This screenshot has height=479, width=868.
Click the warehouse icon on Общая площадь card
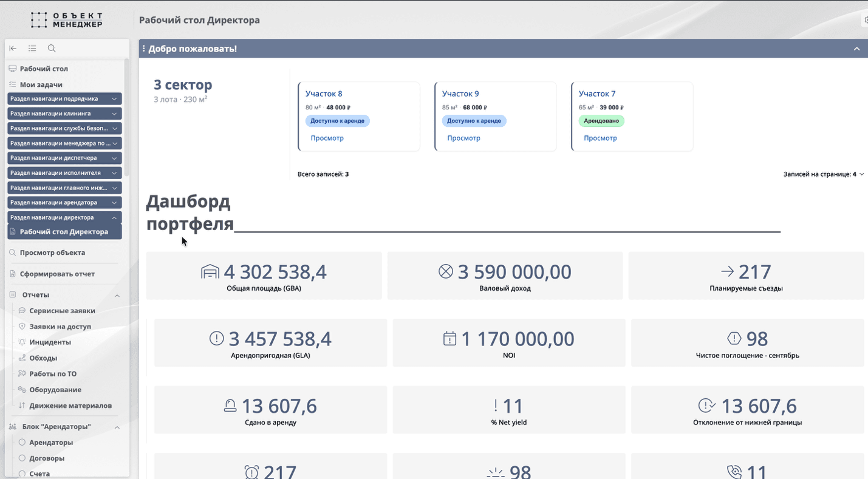coord(210,272)
